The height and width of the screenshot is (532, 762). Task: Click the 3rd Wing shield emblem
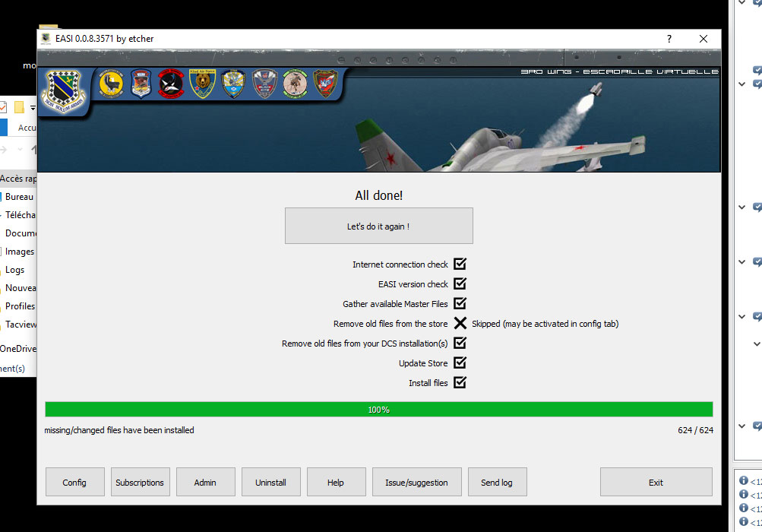63,93
